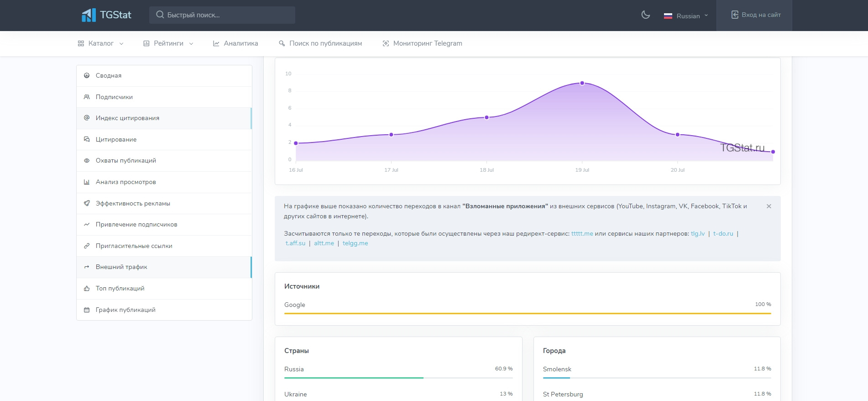Click the Топ публикаций thumbs-up icon
The height and width of the screenshot is (401, 868).
(87, 288)
